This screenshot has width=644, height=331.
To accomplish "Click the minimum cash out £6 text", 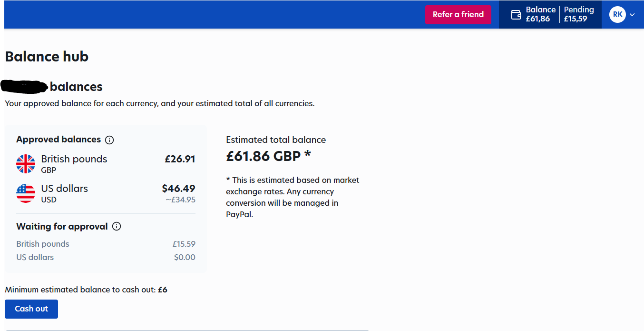I will [162, 290].
